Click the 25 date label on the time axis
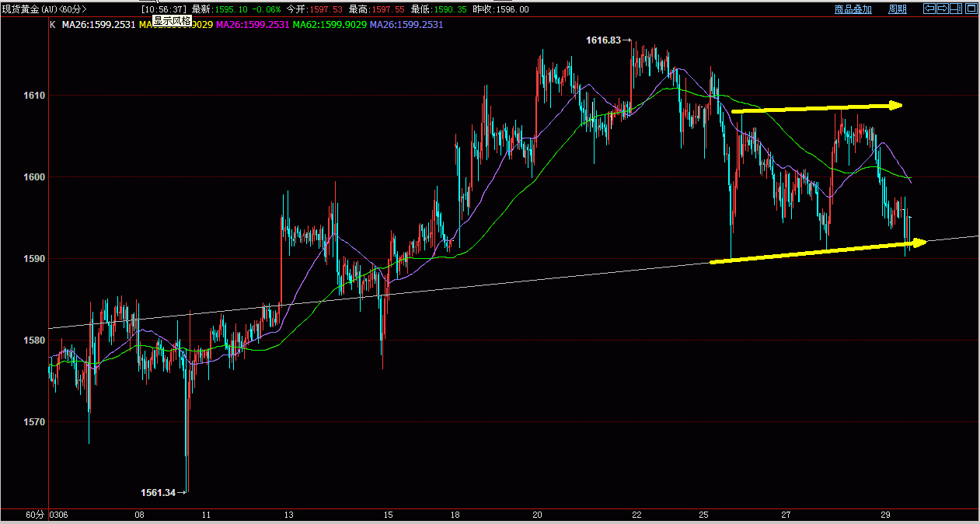This screenshot has height=524, width=980. (703, 515)
